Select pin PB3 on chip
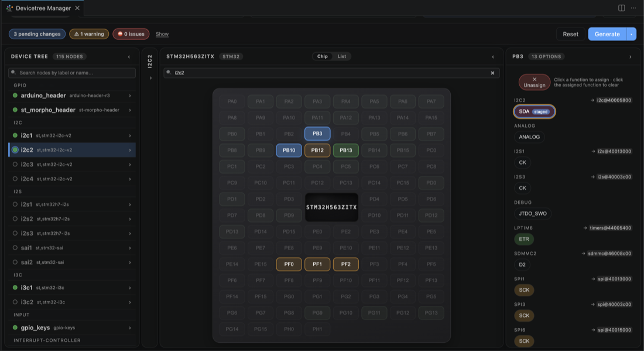This screenshot has width=644, height=351. coord(317,134)
